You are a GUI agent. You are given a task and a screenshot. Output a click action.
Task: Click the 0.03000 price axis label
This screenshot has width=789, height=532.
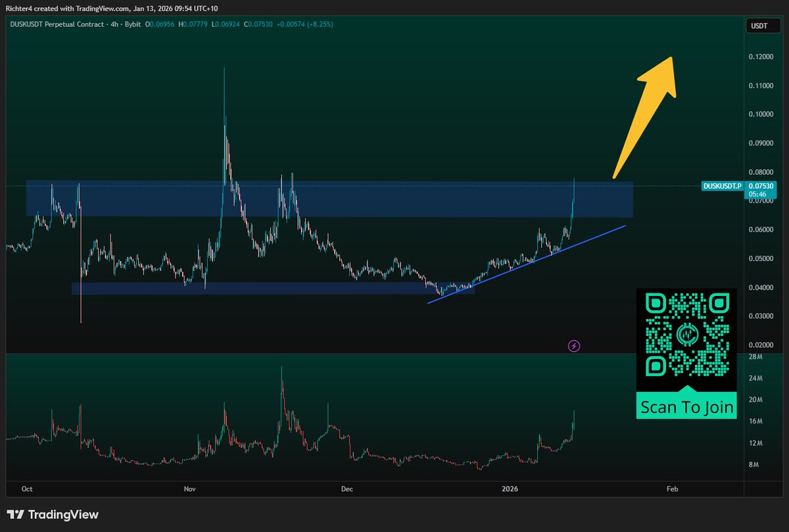761,316
